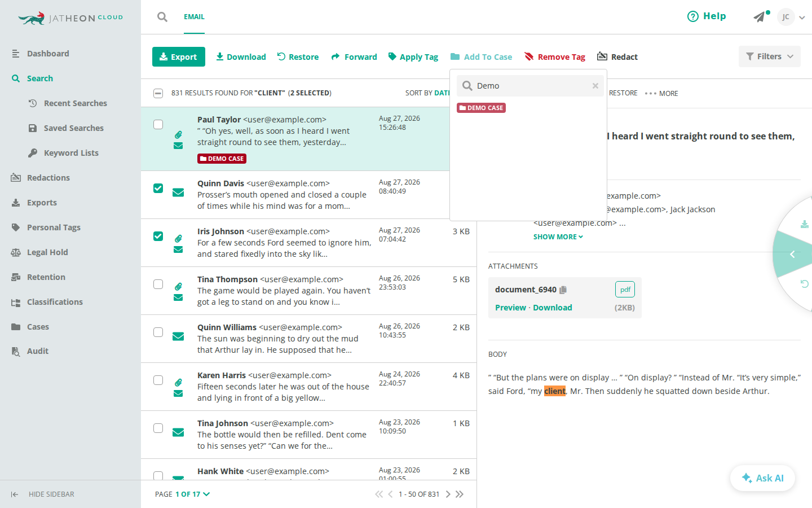
Task: Check the Tina Thompson email checkbox
Action: (158, 284)
